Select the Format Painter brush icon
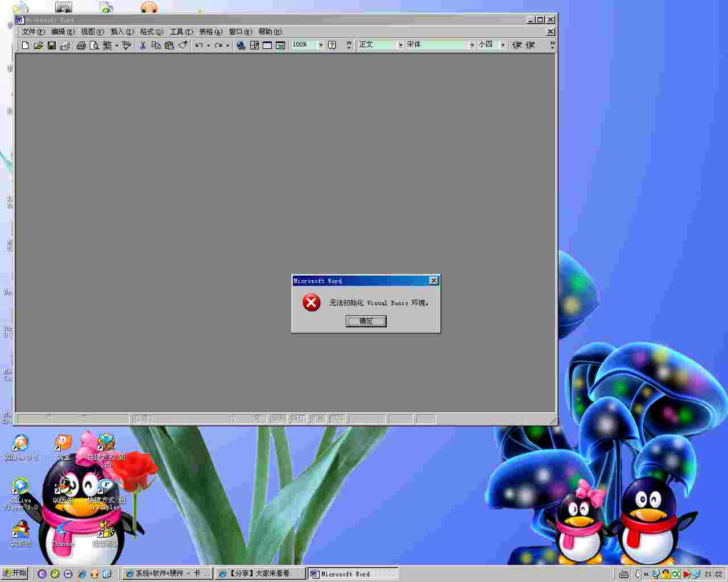The height and width of the screenshot is (582, 728). click(x=182, y=45)
